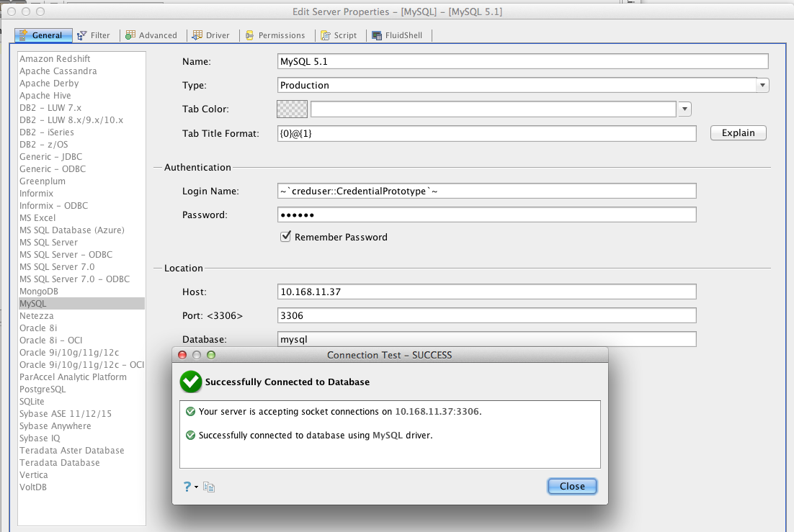Viewport: 794px width, 532px height.
Task: Click the Tab Title Format field
Action: 486,133
